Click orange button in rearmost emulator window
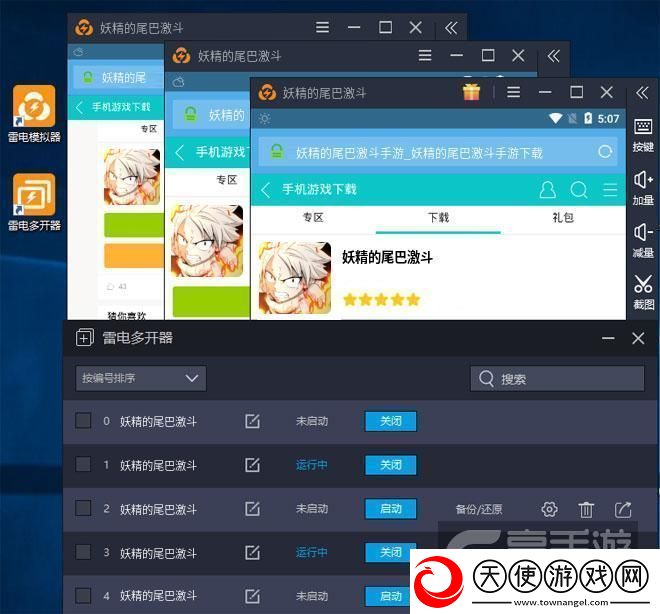Screen dimensions: 660x614 coord(134,255)
